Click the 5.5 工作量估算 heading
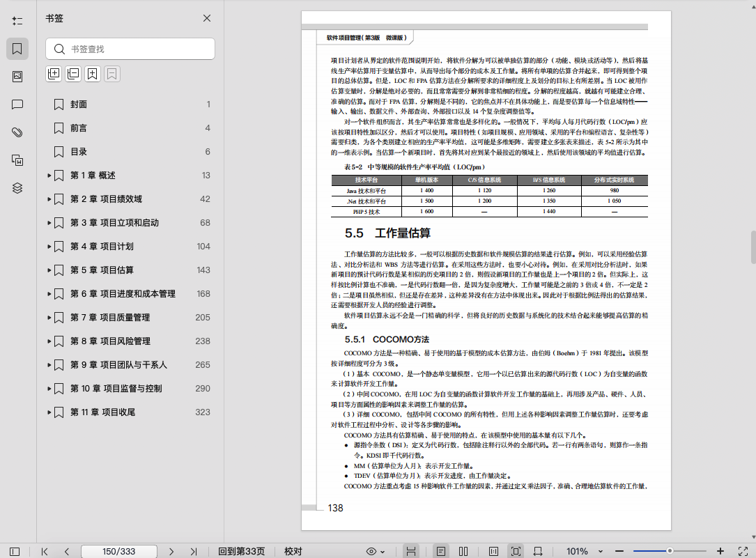 click(387, 233)
